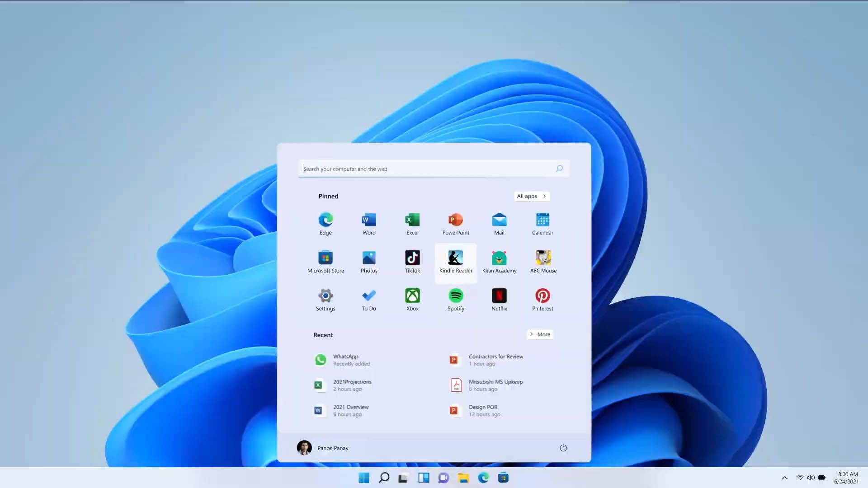Open Khan Academy app
The height and width of the screenshot is (488, 868).
tap(499, 260)
